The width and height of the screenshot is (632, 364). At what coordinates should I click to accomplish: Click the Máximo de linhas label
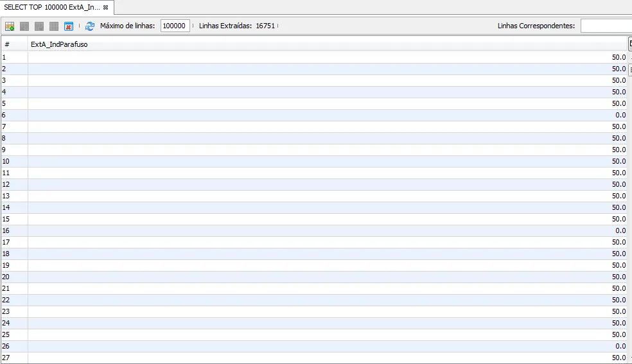(x=127, y=26)
